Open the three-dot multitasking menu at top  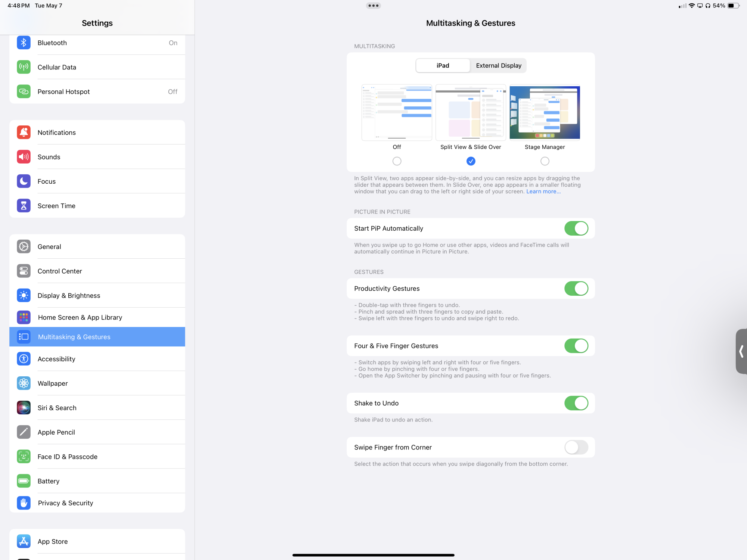[x=373, y=6]
